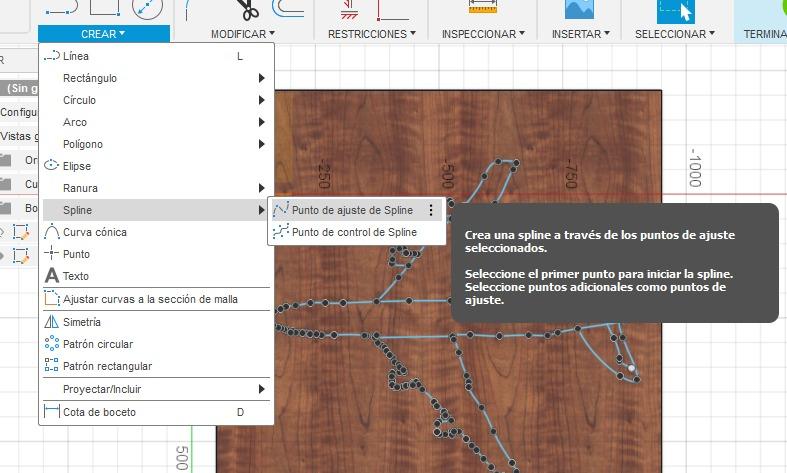Screen dimensions: 787x473
Task: Click the white spline point on airplane tail
Action: pos(631,368)
